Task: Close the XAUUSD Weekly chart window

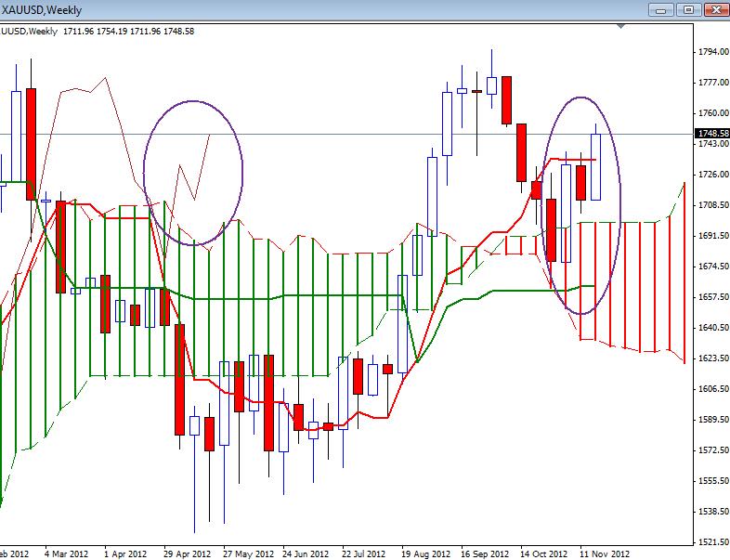Action: [716, 10]
